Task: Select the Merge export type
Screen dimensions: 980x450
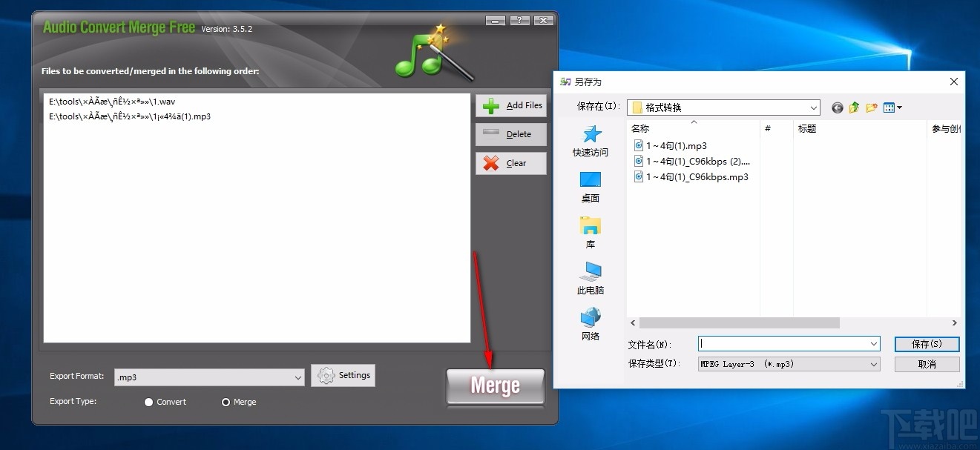Action: coord(226,402)
